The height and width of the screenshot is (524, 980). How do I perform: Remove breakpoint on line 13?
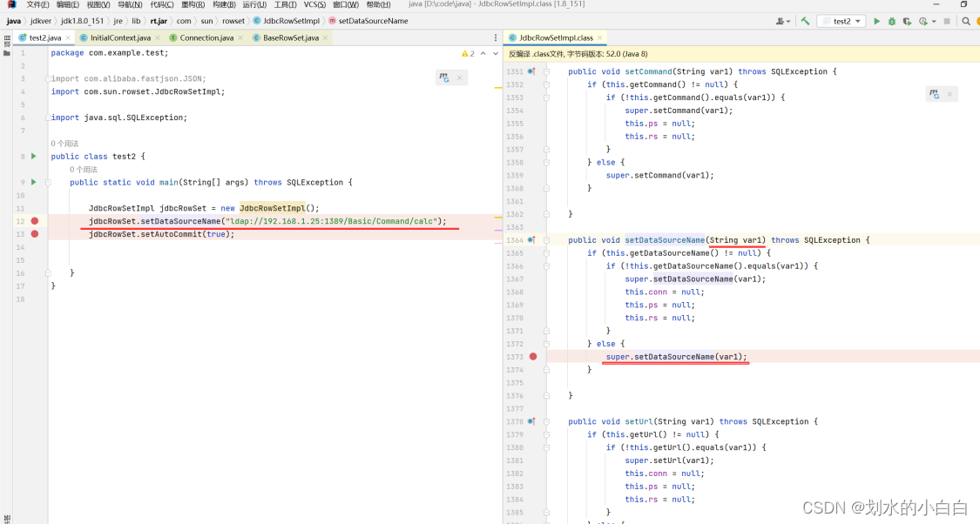35,234
